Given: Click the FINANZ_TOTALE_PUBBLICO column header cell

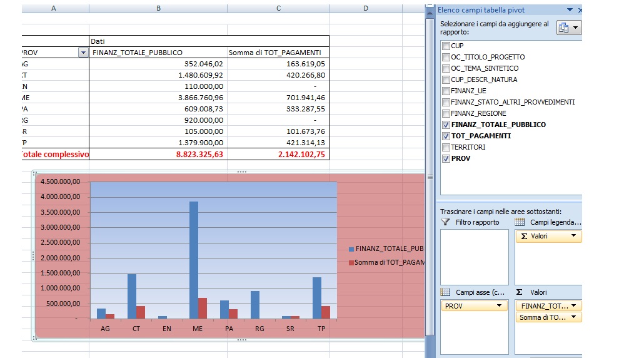Looking at the screenshot, I should tap(158, 53).
